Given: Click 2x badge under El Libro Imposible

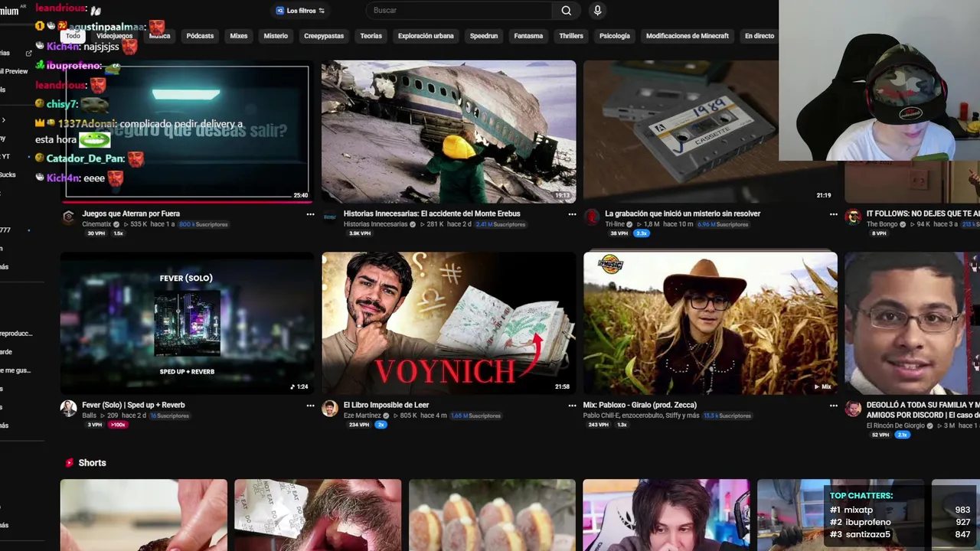Looking at the screenshot, I should point(381,425).
